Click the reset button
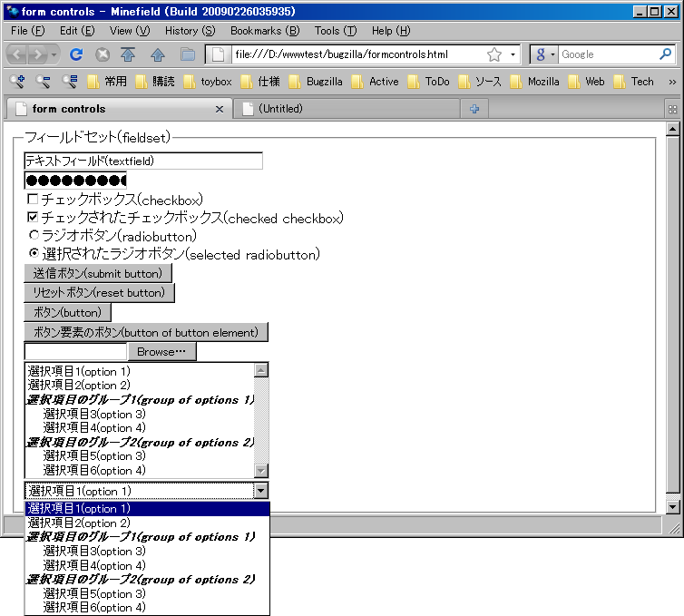 [x=100, y=293]
